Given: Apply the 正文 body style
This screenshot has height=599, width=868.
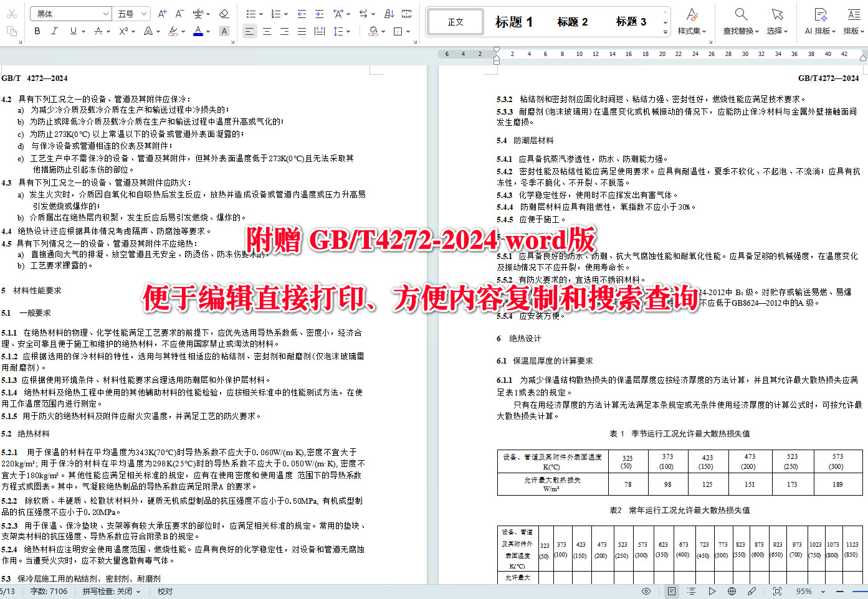Looking at the screenshot, I should [x=455, y=22].
